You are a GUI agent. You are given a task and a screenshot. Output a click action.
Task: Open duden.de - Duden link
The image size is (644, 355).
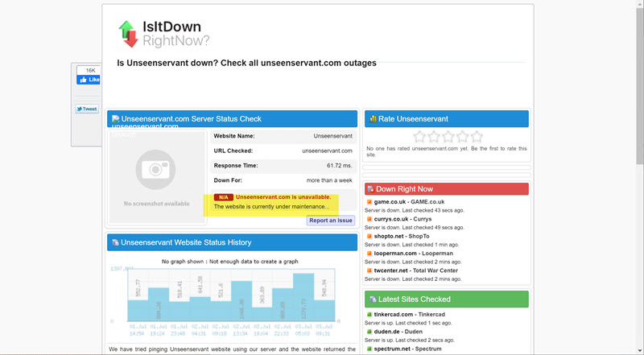pos(398,332)
